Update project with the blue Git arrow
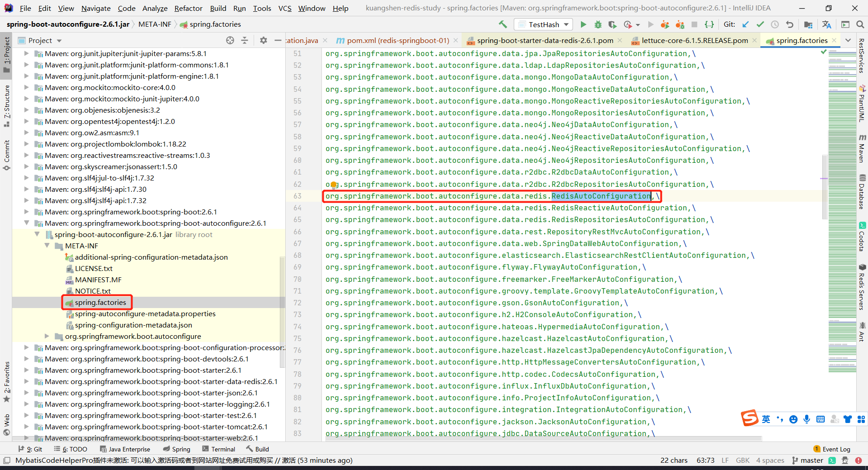 745,24
